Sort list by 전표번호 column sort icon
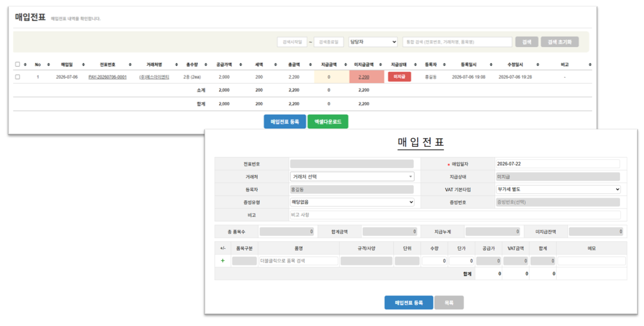This screenshot has height=326, width=644. pyautogui.click(x=130, y=64)
